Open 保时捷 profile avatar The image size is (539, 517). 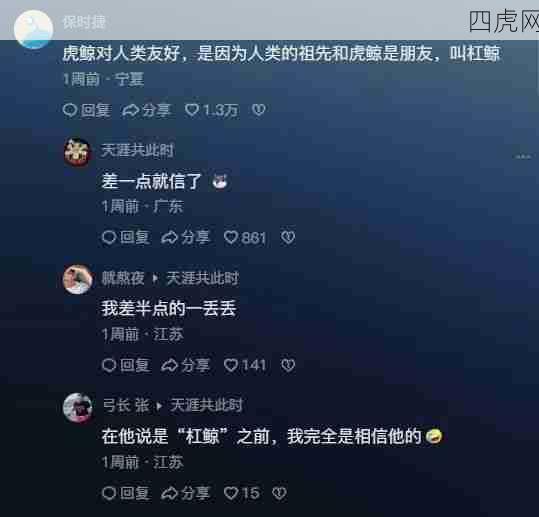(34, 29)
